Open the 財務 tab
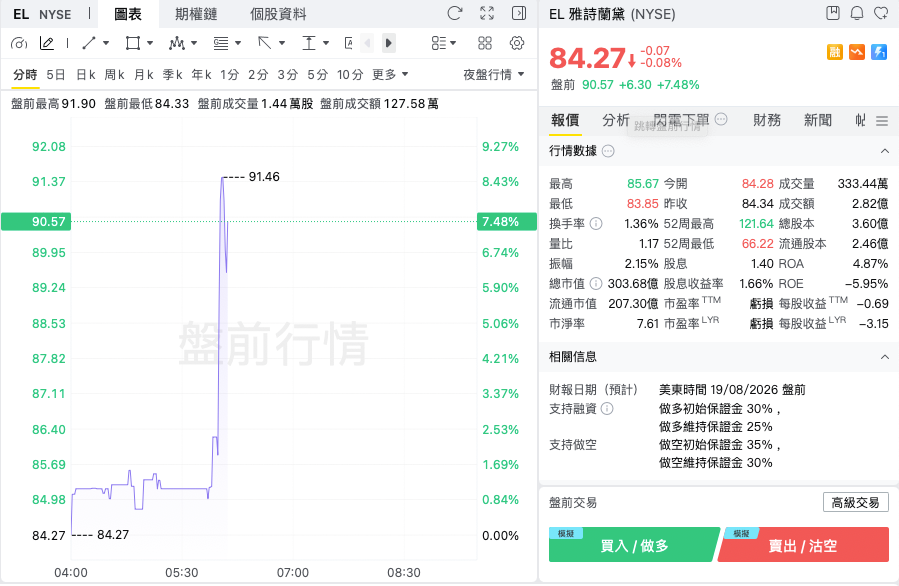This screenshot has width=899, height=586. pos(767,120)
